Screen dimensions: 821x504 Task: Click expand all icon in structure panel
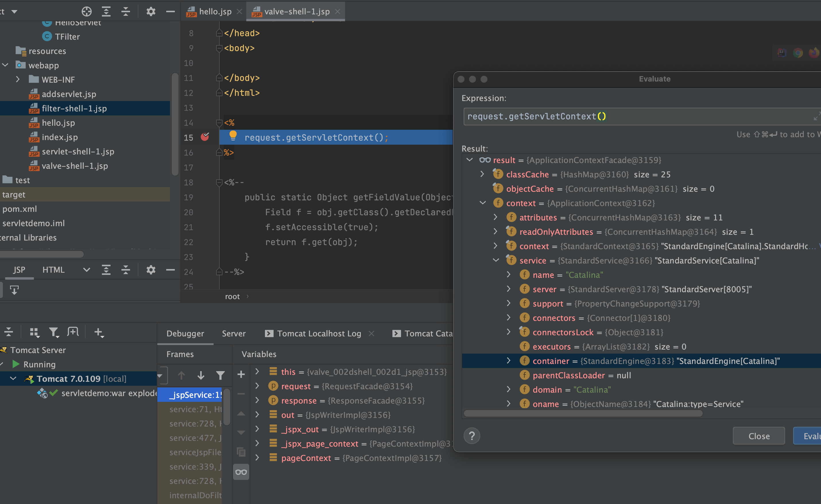(x=106, y=270)
